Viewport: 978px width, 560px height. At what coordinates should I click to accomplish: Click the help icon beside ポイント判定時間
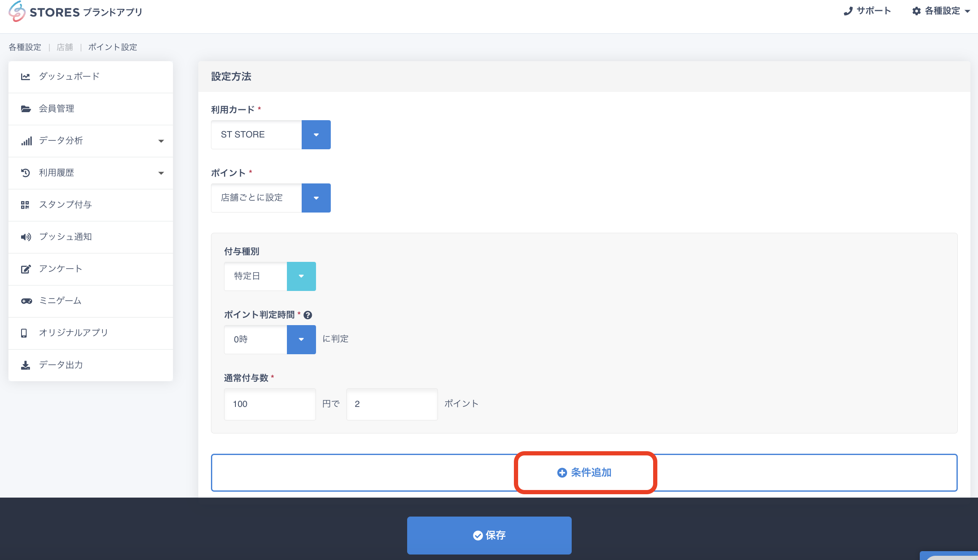click(308, 315)
